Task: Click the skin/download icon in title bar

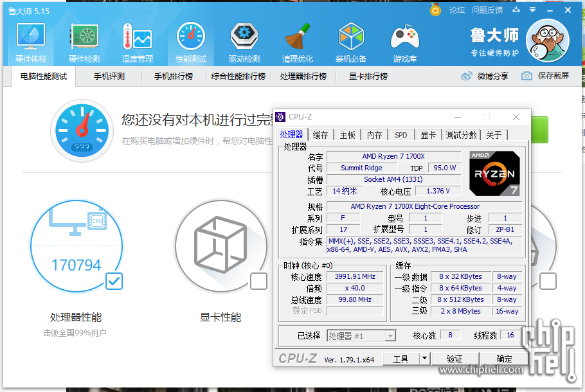Action: [516, 10]
